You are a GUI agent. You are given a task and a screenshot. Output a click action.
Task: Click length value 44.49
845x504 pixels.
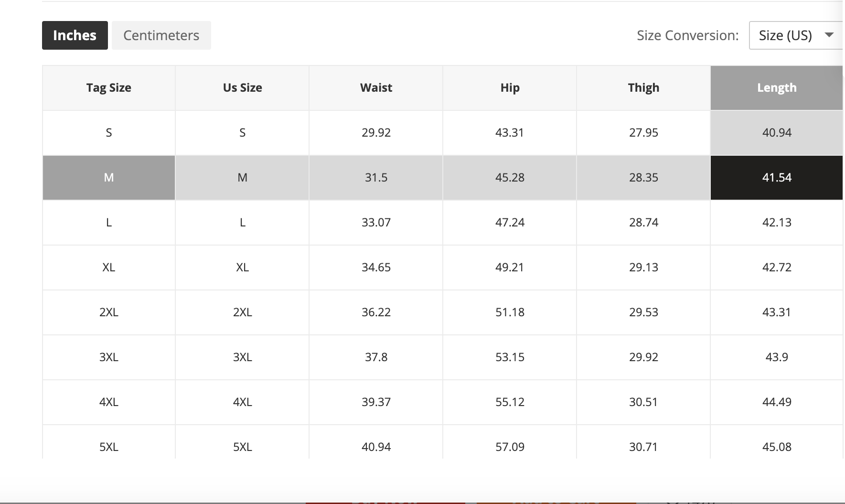pos(777,402)
